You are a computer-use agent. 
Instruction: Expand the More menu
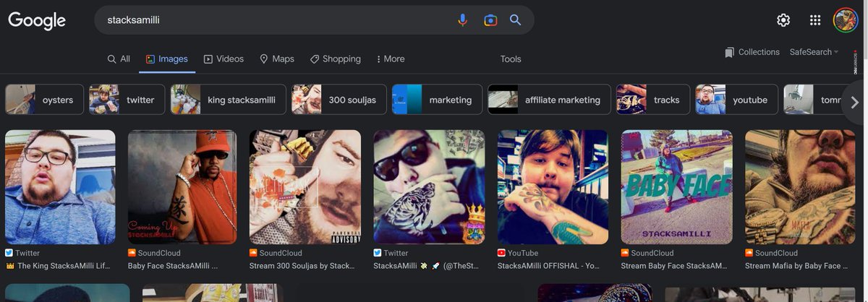point(391,59)
